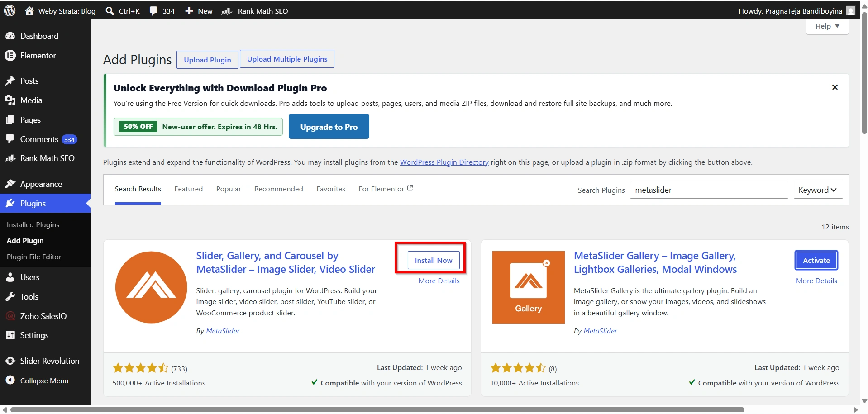Click the Tools wrench icon
Viewport: 868px width, 414px height.
pos(10,296)
